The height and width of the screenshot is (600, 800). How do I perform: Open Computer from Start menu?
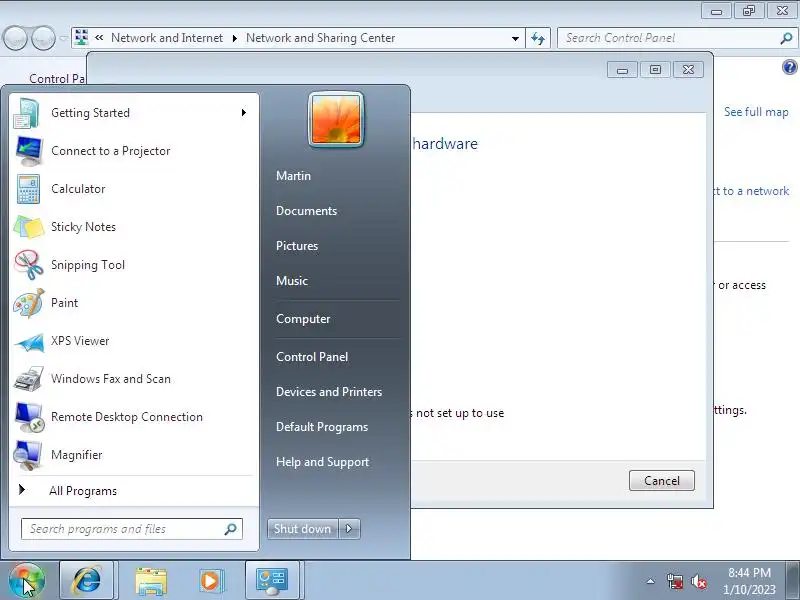click(x=303, y=319)
